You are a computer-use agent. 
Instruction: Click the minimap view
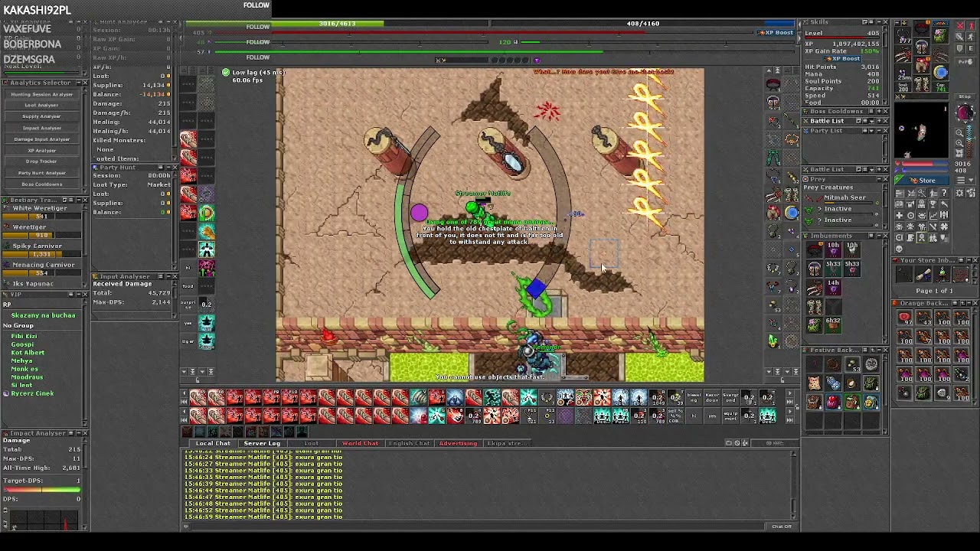tap(921, 131)
